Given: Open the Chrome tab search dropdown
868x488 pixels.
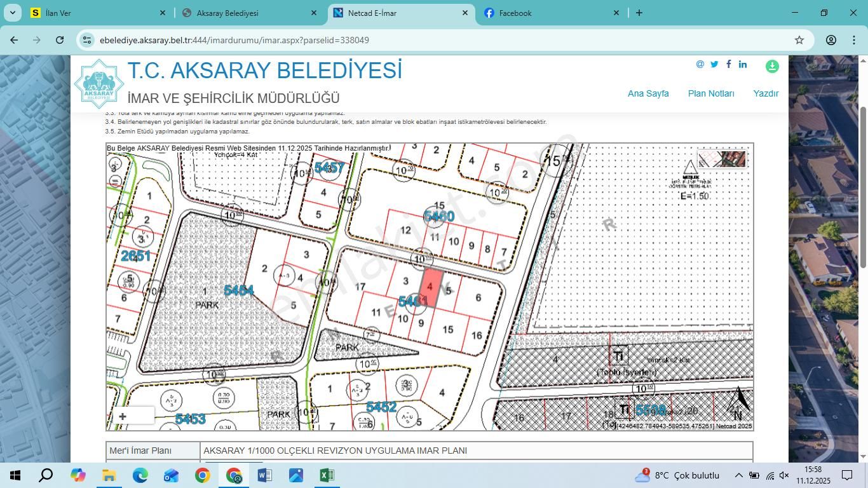Looking at the screenshot, I should (12, 13).
